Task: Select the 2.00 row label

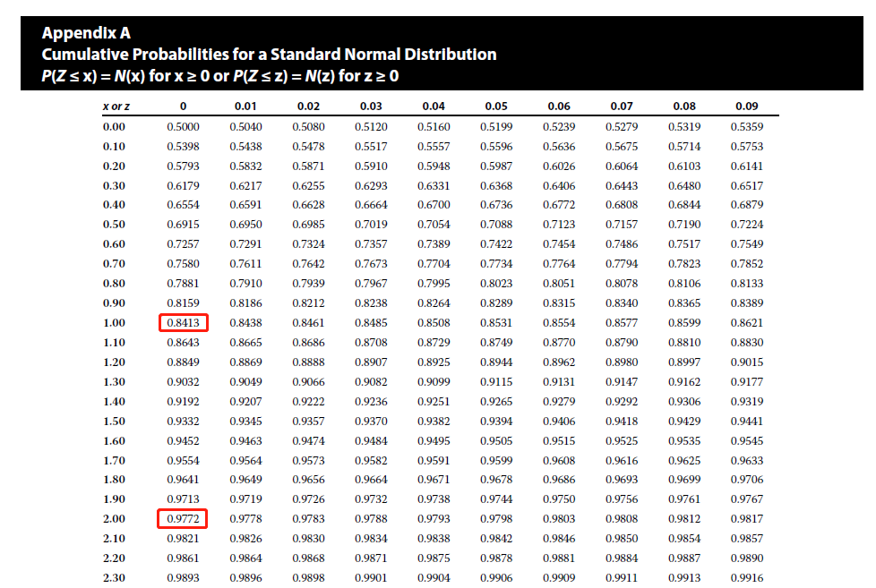Action: (x=115, y=519)
